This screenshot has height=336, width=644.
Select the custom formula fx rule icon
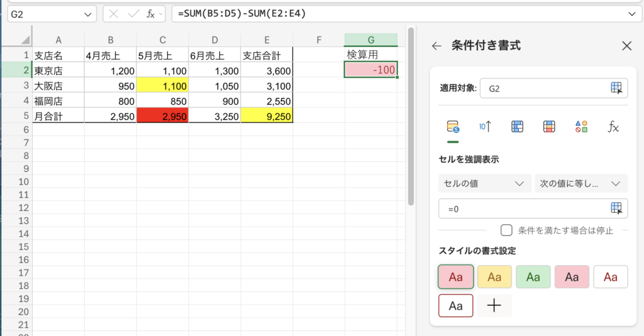(x=613, y=127)
